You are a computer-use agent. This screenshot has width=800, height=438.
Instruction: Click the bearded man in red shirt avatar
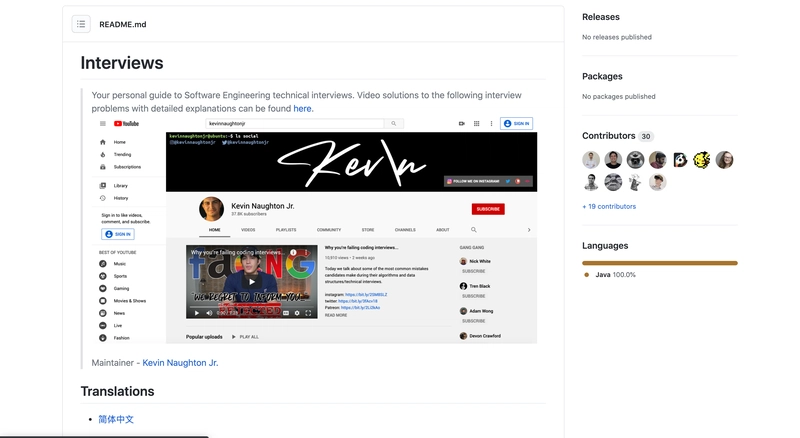(658, 160)
